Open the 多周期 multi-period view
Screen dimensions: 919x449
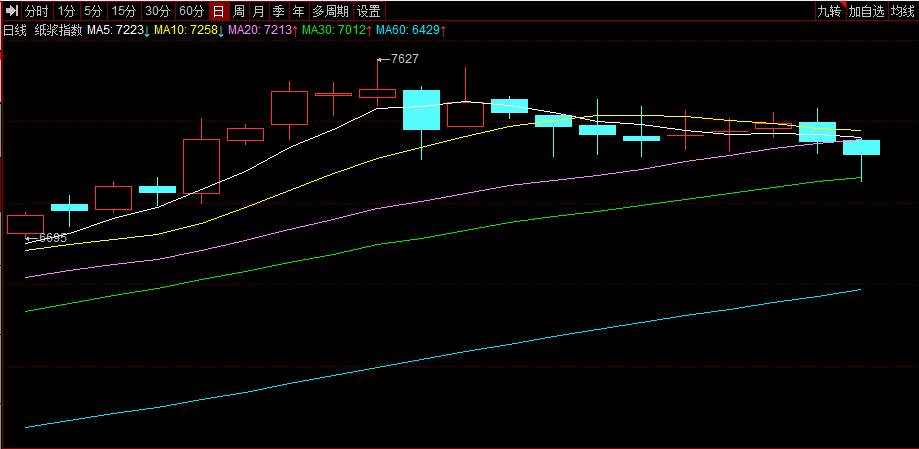click(331, 11)
